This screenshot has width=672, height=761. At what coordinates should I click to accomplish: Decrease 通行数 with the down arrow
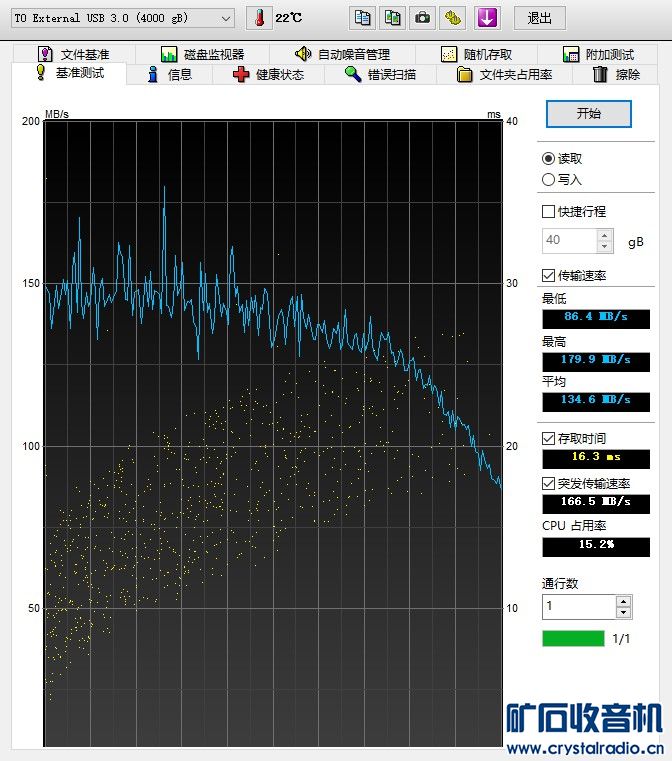point(623,612)
